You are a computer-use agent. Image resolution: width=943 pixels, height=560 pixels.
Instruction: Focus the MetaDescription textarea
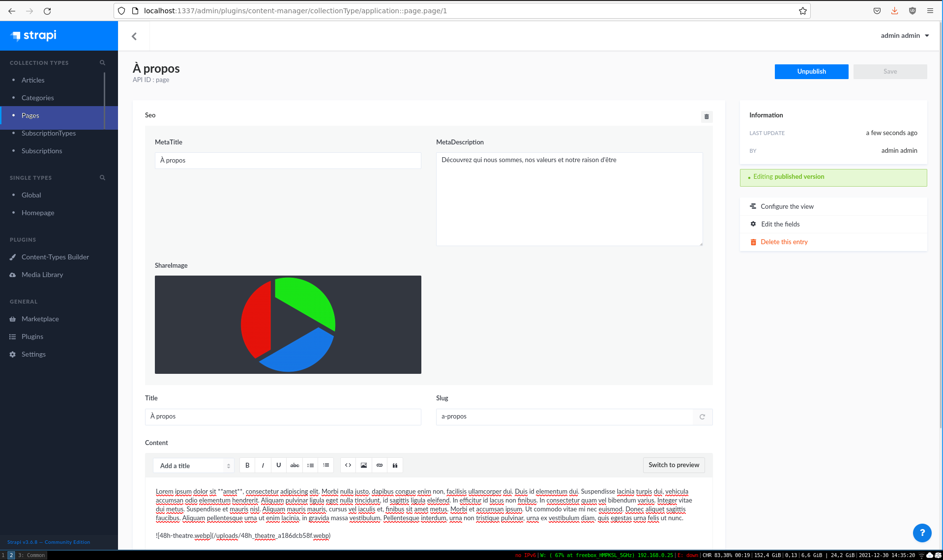tap(569, 199)
